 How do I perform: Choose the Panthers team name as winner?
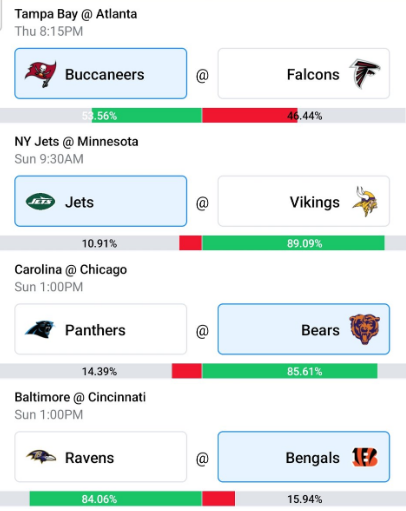coord(95,330)
